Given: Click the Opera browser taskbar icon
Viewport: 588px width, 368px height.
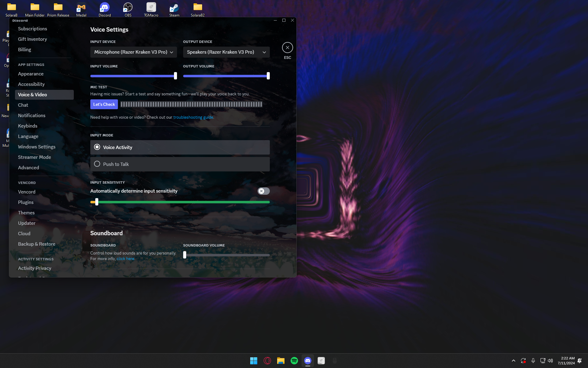Looking at the screenshot, I should click(267, 361).
